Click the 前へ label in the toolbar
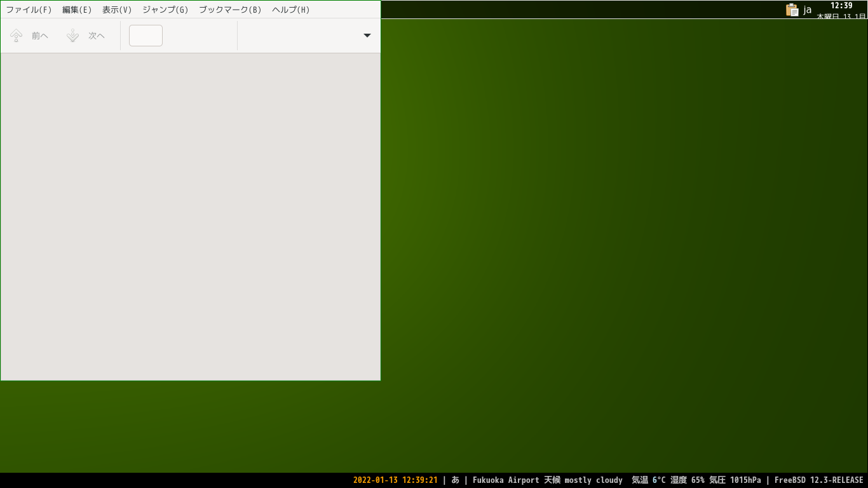This screenshot has width=868, height=488. 40,36
